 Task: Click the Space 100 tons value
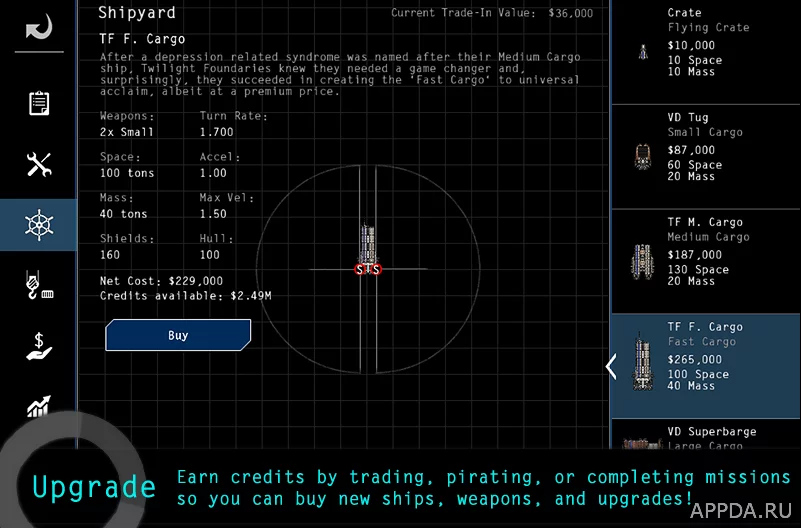click(127, 173)
